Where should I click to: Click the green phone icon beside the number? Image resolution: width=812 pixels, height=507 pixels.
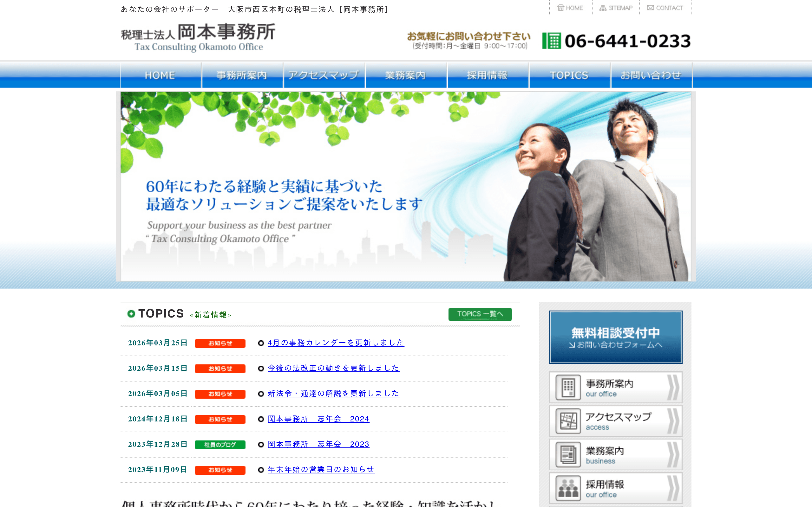tap(551, 41)
